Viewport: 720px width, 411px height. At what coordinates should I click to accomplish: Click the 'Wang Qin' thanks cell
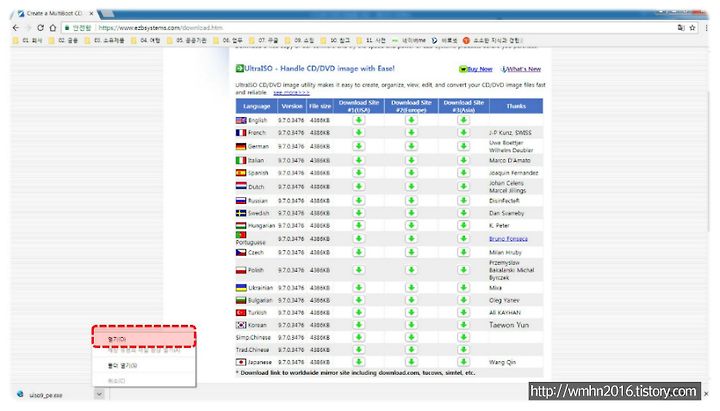502,362
